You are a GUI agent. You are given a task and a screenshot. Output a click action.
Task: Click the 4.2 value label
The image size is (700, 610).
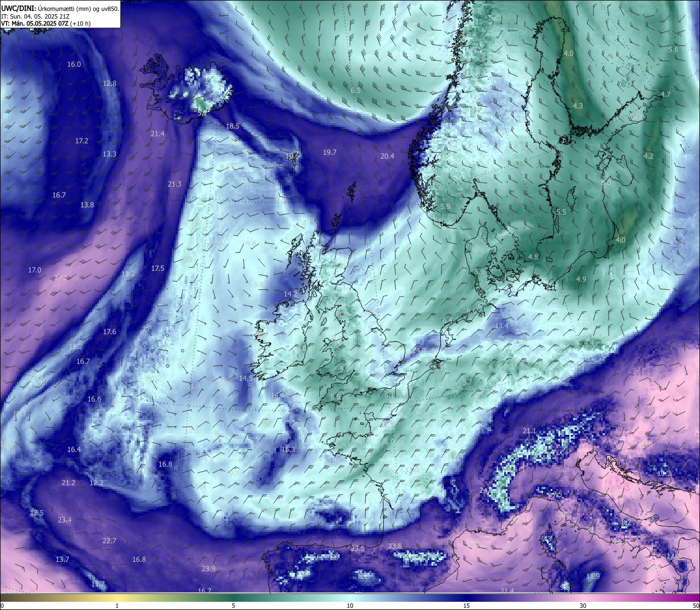click(649, 156)
